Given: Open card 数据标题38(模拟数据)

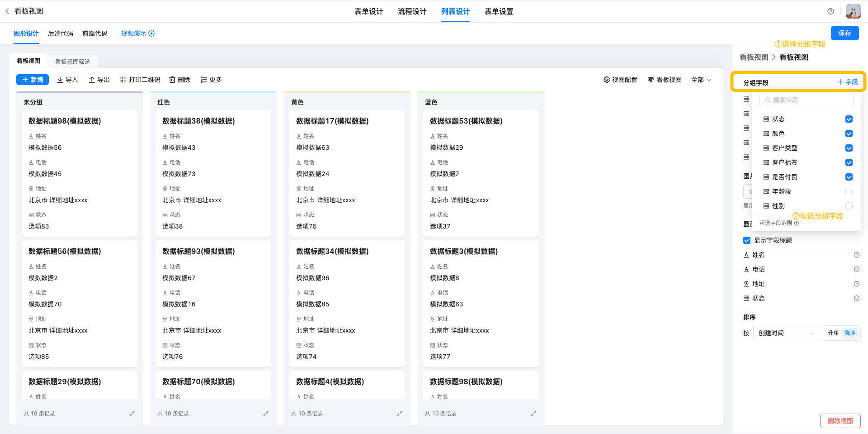Looking at the screenshot, I should click(213, 173).
